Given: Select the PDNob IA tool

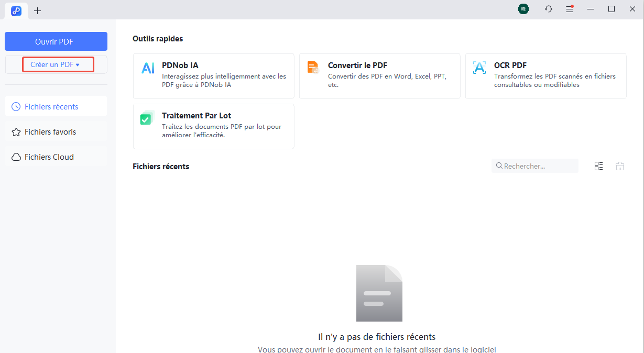Looking at the screenshot, I should [213, 76].
